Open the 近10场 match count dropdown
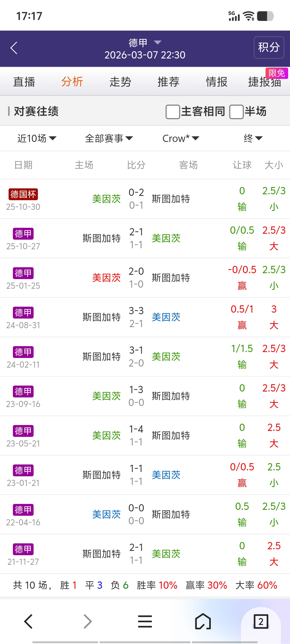The width and height of the screenshot is (290, 644). click(x=37, y=138)
